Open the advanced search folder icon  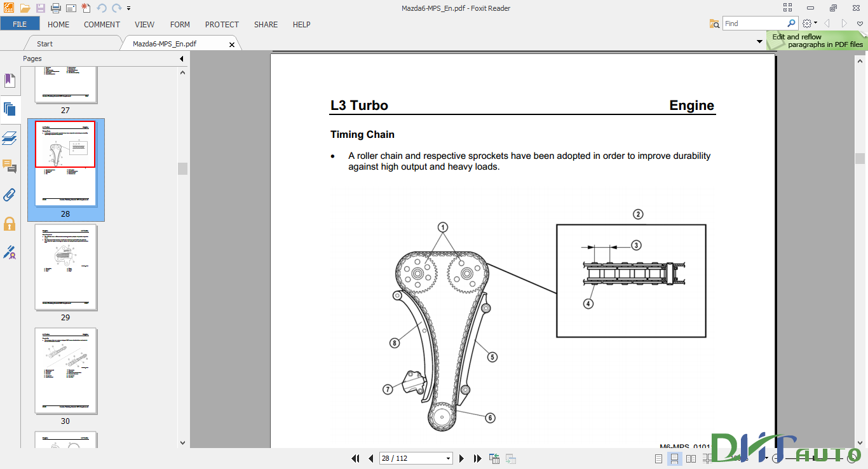(715, 24)
